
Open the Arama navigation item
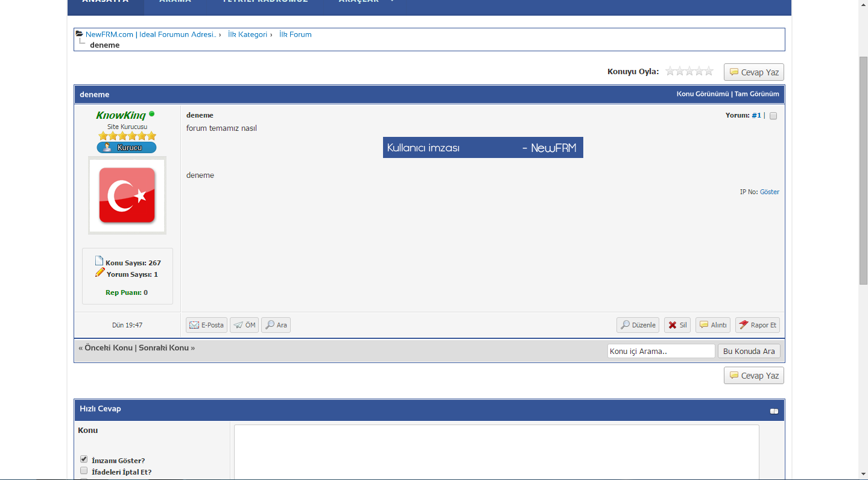coord(175,2)
